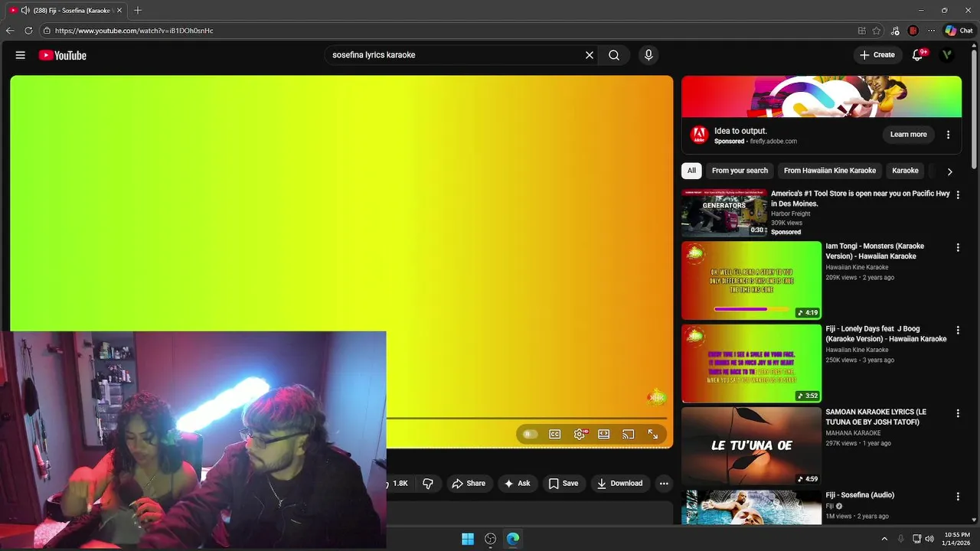The height and width of the screenshot is (551, 980).
Task: Dislike this video
Action: pyautogui.click(x=428, y=484)
